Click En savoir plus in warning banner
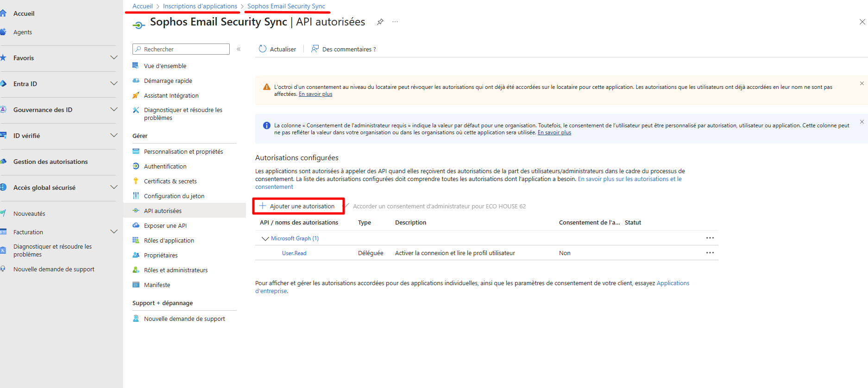This screenshot has height=388, width=868. (315, 94)
